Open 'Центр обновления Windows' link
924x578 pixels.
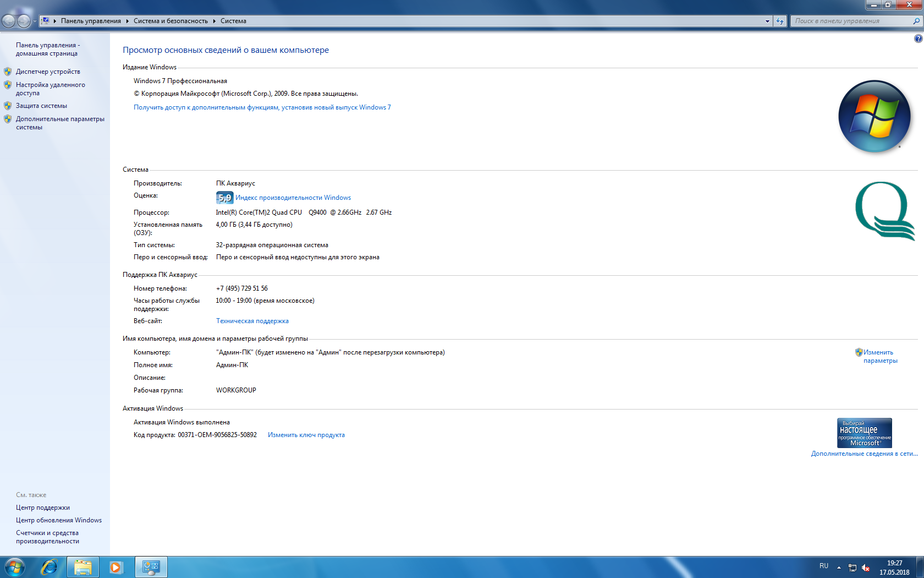point(59,520)
